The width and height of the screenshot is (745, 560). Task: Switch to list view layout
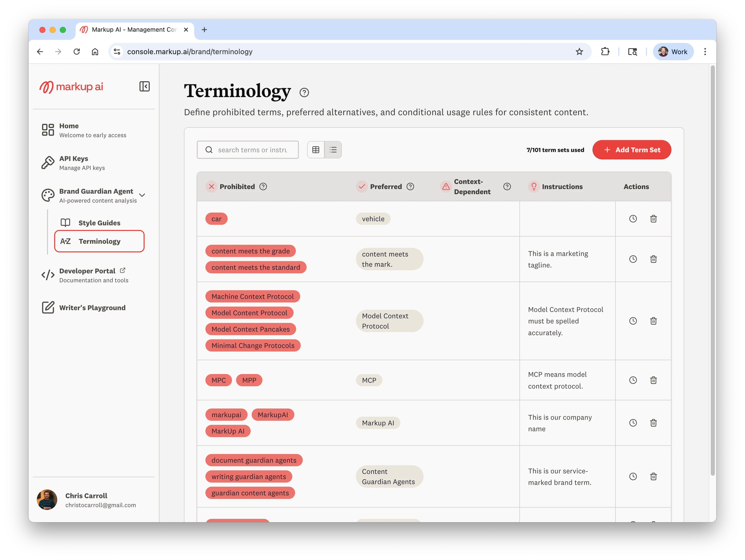pyautogui.click(x=333, y=149)
